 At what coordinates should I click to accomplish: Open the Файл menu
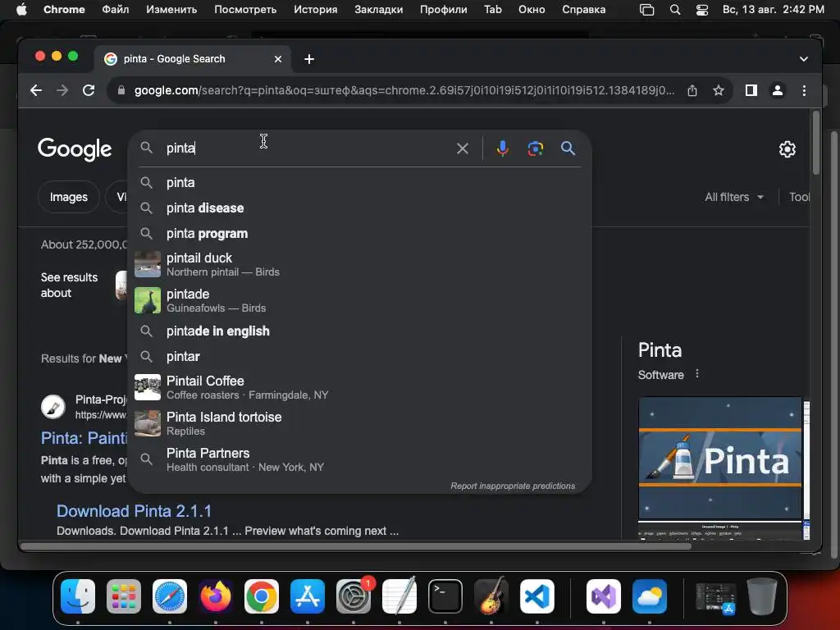pyautogui.click(x=115, y=10)
